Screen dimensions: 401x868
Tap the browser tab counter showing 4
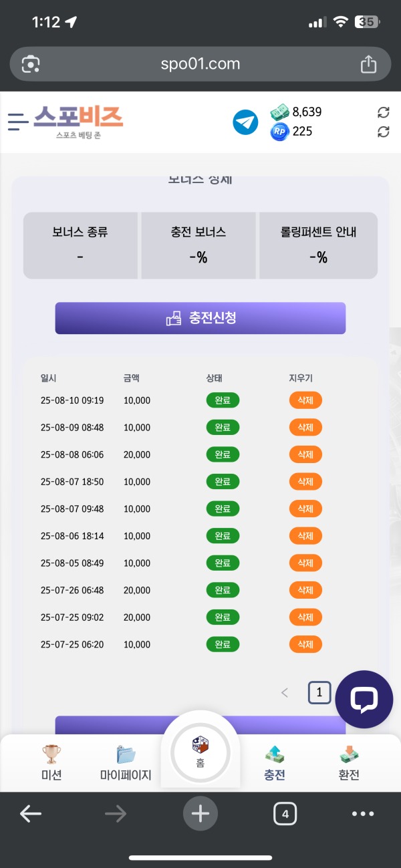pyautogui.click(x=285, y=814)
